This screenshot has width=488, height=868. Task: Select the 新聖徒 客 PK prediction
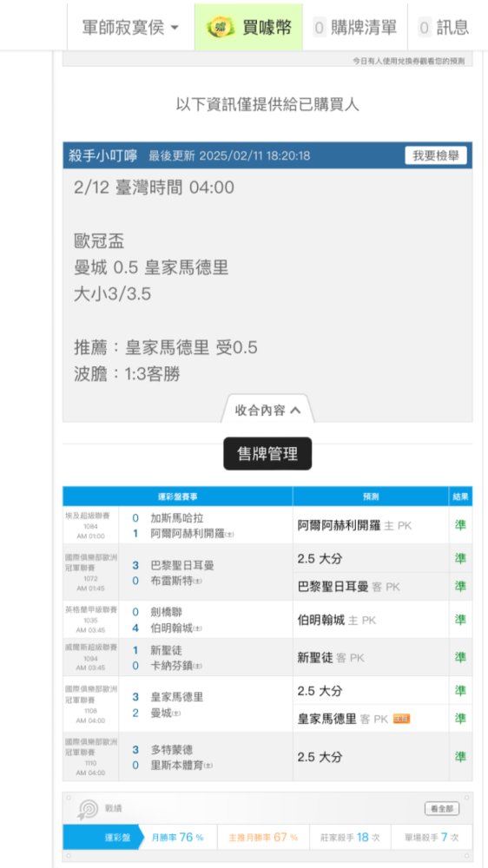pyautogui.click(x=331, y=658)
